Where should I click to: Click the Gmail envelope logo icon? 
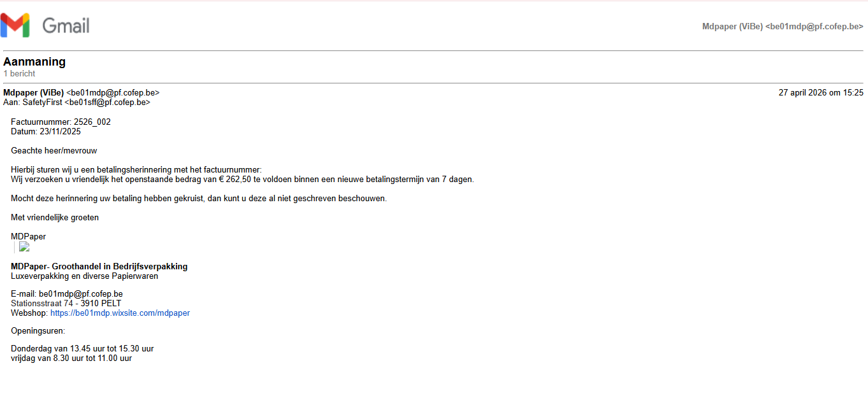click(x=15, y=25)
